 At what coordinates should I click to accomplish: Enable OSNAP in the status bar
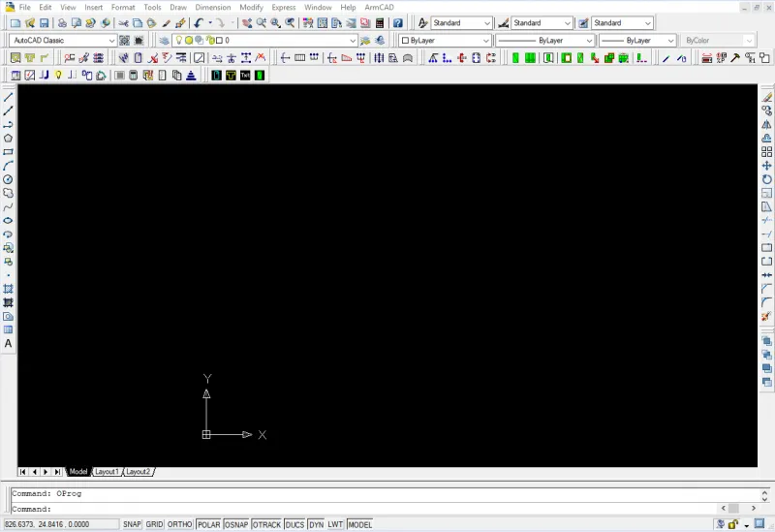236,524
